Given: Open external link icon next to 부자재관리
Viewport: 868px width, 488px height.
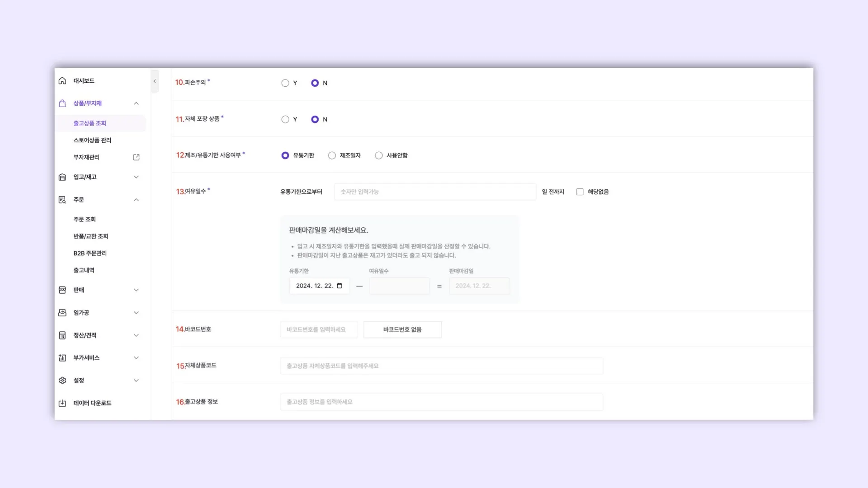Looking at the screenshot, I should 136,157.
